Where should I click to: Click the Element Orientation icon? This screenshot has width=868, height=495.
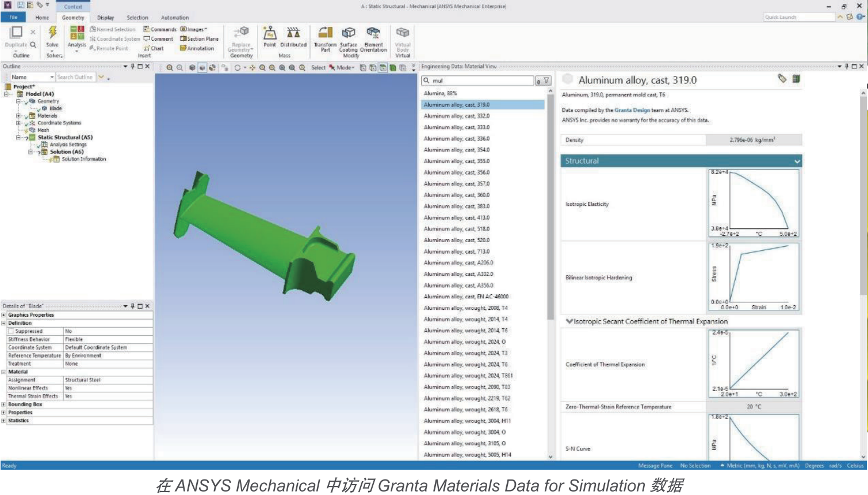point(373,33)
